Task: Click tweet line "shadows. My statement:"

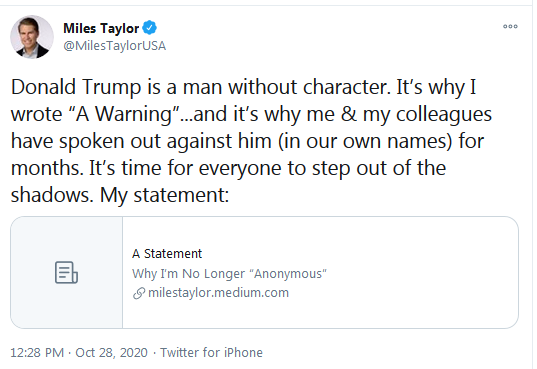Action: point(120,195)
